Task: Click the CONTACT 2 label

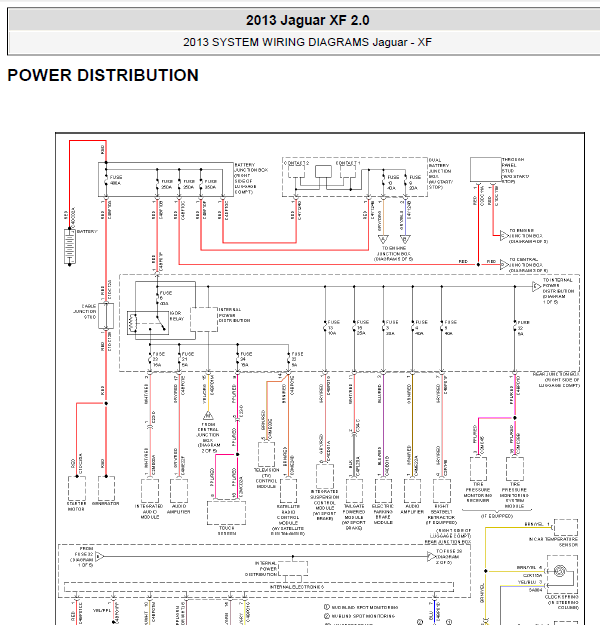Action: [296, 163]
